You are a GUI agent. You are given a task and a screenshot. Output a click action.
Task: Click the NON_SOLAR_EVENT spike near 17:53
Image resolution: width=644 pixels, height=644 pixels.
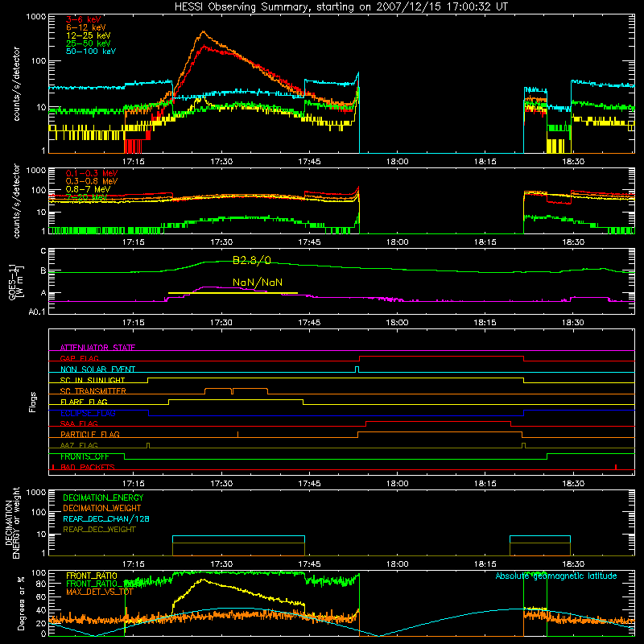[x=357, y=369]
